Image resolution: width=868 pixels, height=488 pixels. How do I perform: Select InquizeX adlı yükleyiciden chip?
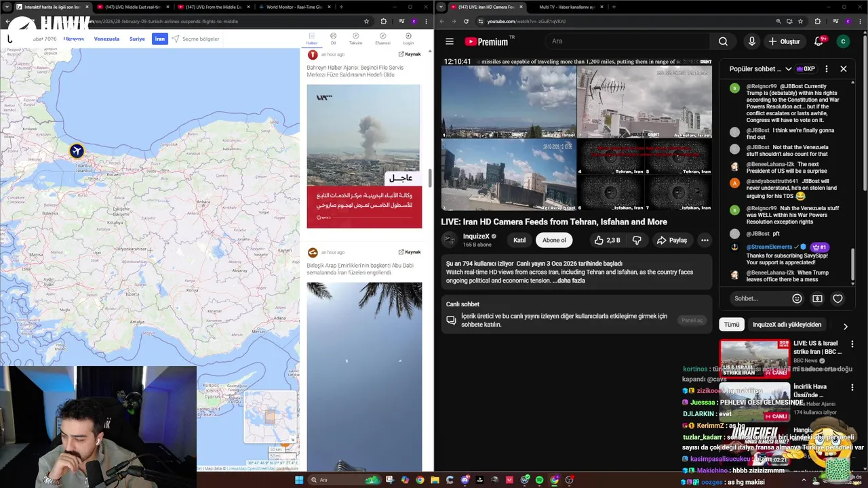tap(787, 325)
